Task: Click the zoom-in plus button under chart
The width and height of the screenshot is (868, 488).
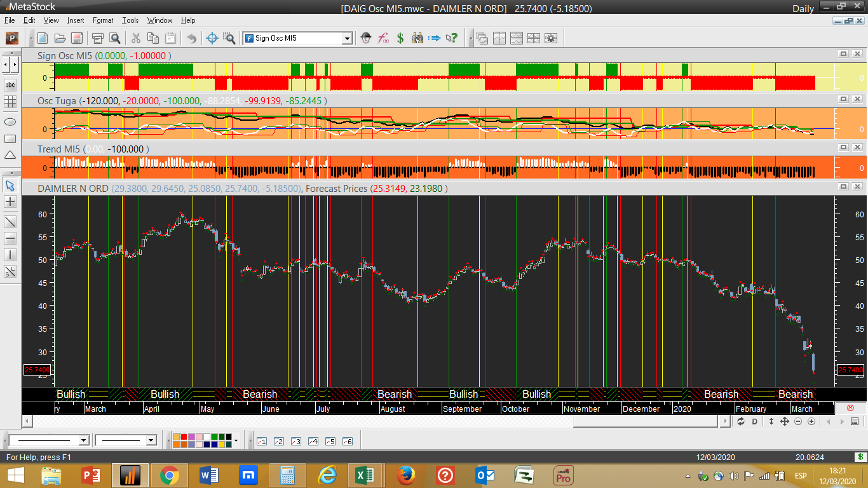Action: (811, 421)
